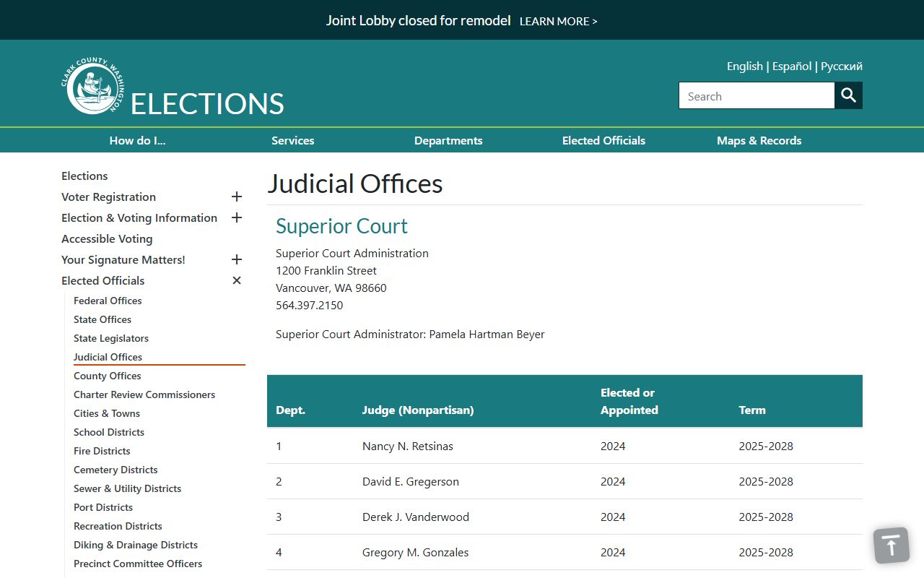Open the Maps & Records menu
Screen dimensions: 924x578
(759, 140)
